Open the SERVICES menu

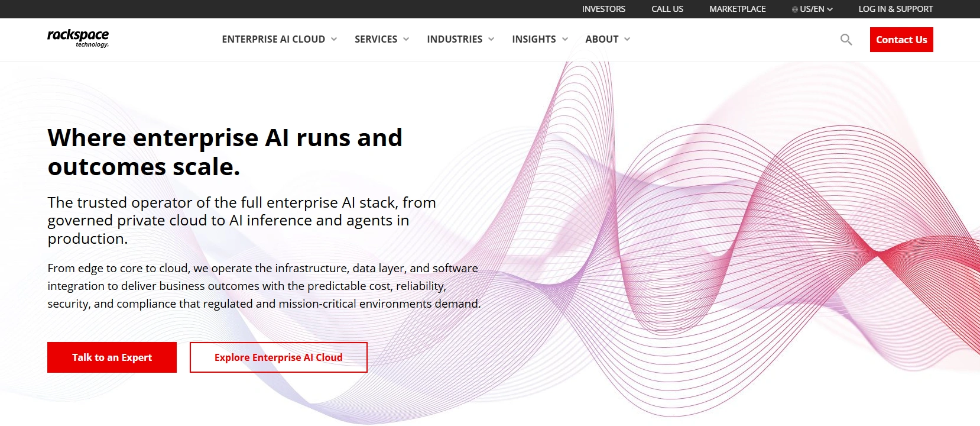[376, 39]
